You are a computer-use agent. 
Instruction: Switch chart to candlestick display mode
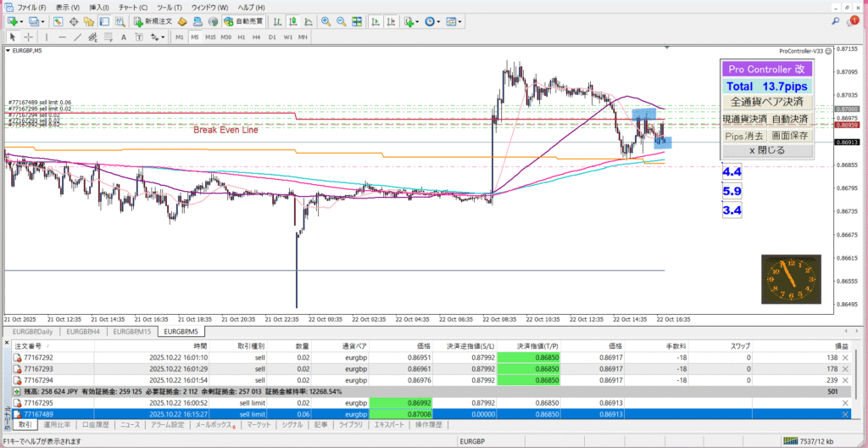(293, 21)
